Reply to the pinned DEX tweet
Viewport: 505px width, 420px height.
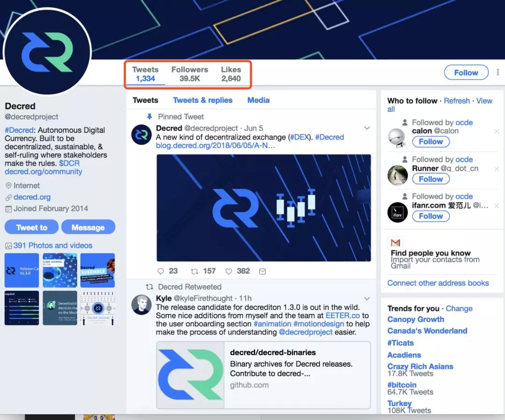pyautogui.click(x=161, y=272)
